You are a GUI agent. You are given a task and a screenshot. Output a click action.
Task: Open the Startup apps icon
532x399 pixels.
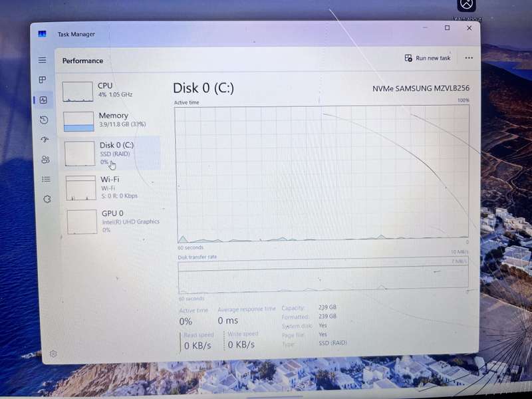click(x=45, y=140)
